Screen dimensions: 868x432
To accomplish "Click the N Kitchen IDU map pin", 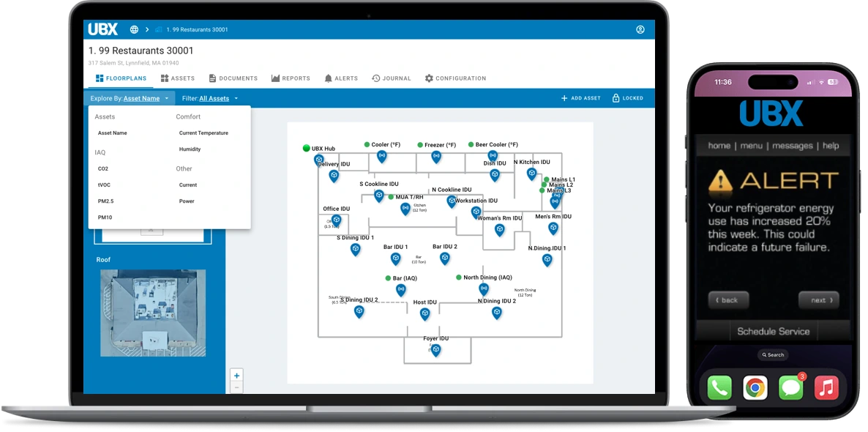I will pos(532,174).
